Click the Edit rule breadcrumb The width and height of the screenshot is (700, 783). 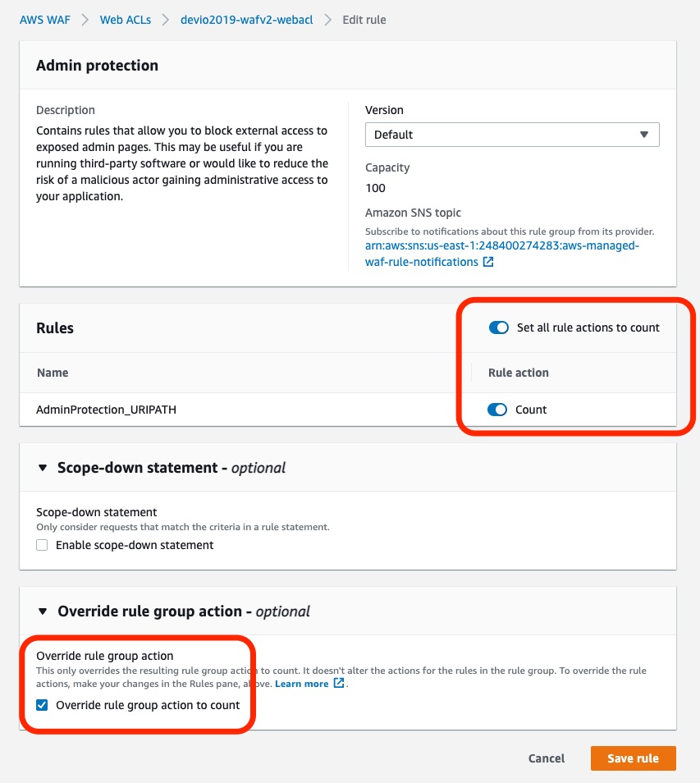coord(364,19)
